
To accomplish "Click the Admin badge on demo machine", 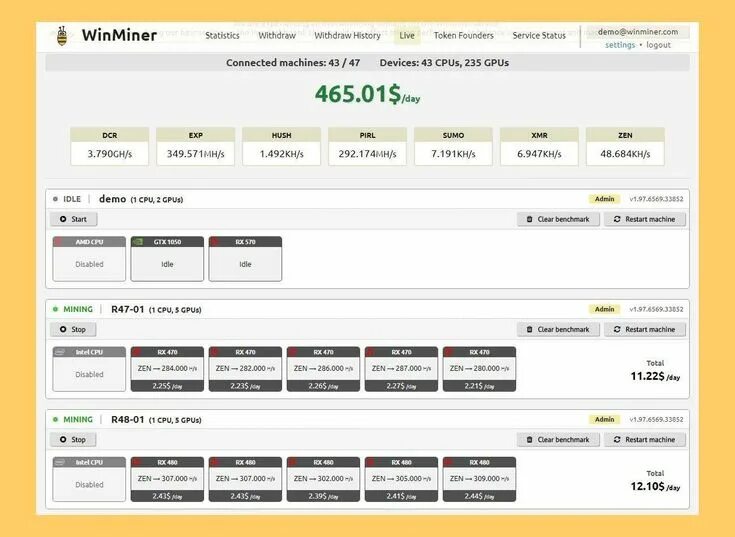I will (x=604, y=199).
